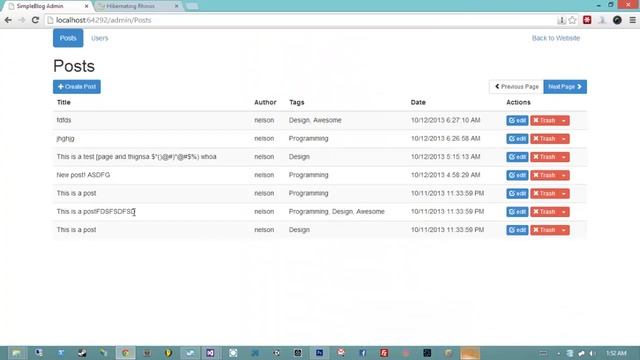Go to Previous Page
The image size is (640, 360).
tap(516, 87)
